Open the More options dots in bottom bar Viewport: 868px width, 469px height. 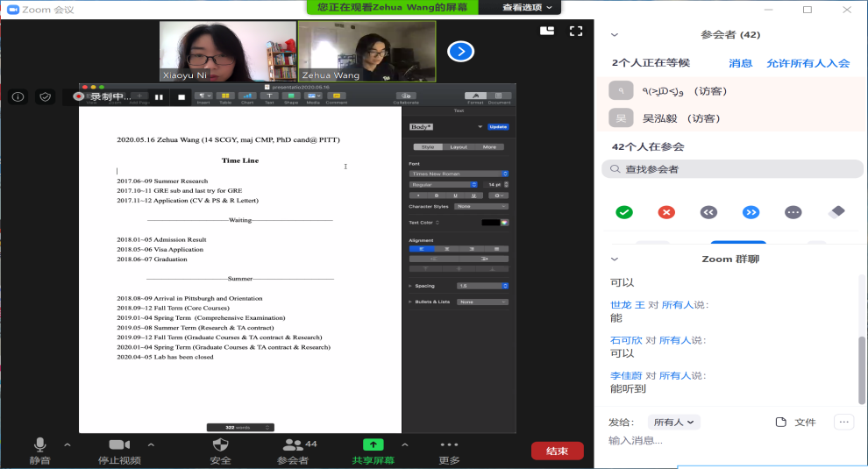449,444
